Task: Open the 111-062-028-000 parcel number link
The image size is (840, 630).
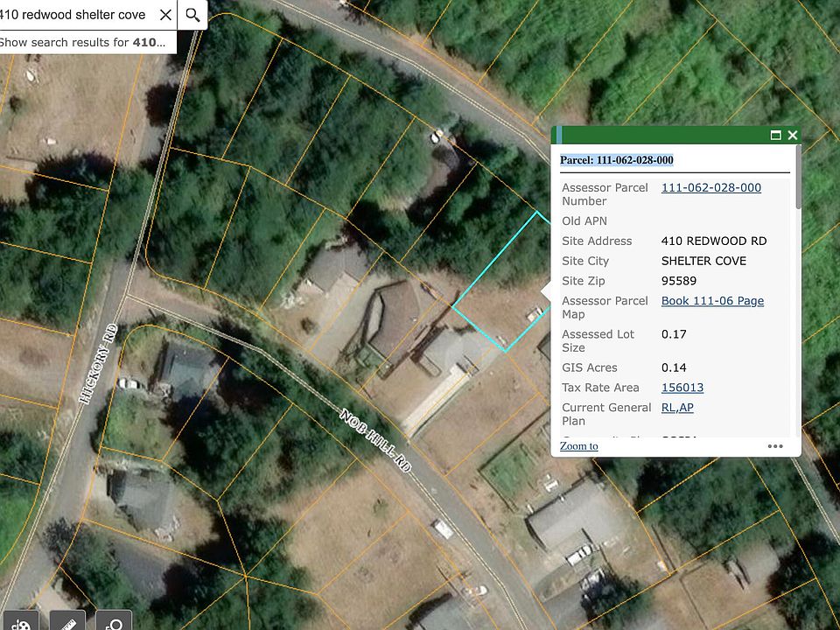Action: 710,187
